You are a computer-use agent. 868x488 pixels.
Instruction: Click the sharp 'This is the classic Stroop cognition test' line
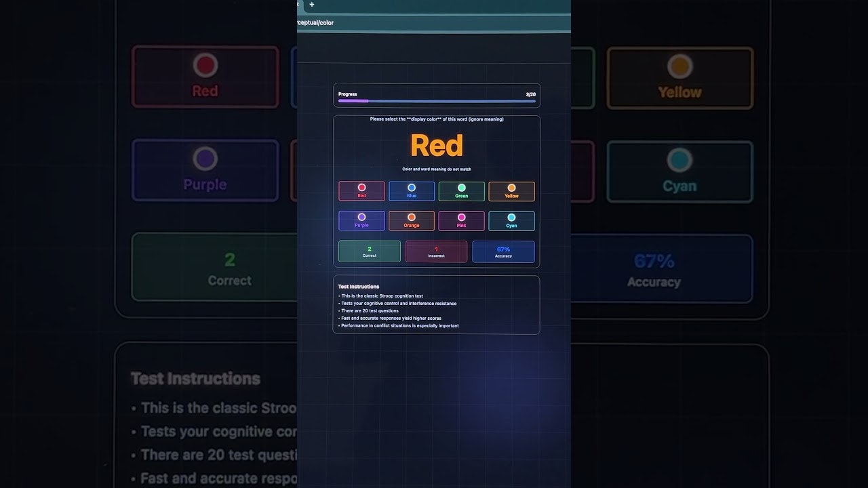pyautogui.click(x=381, y=296)
